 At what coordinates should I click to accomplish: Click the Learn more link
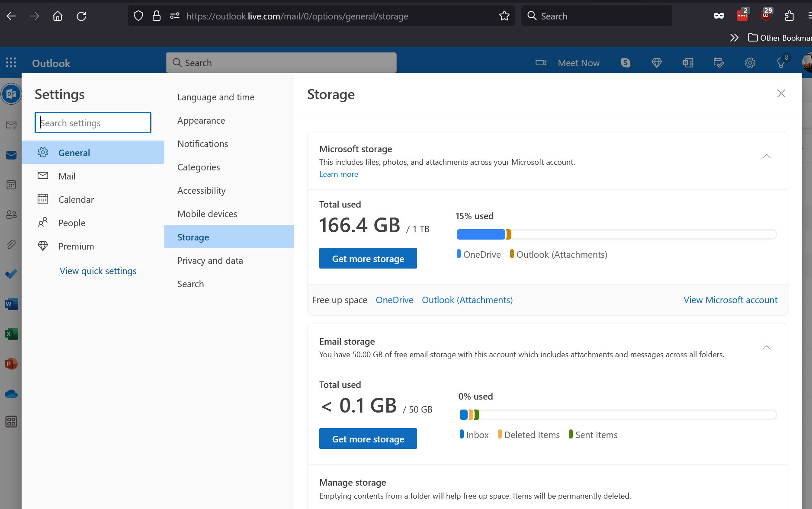pos(339,174)
